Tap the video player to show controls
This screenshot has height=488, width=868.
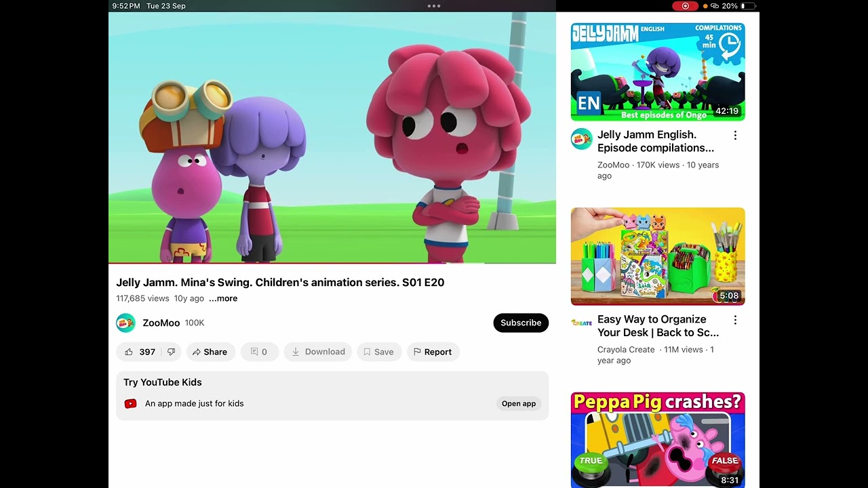pos(332,138)
